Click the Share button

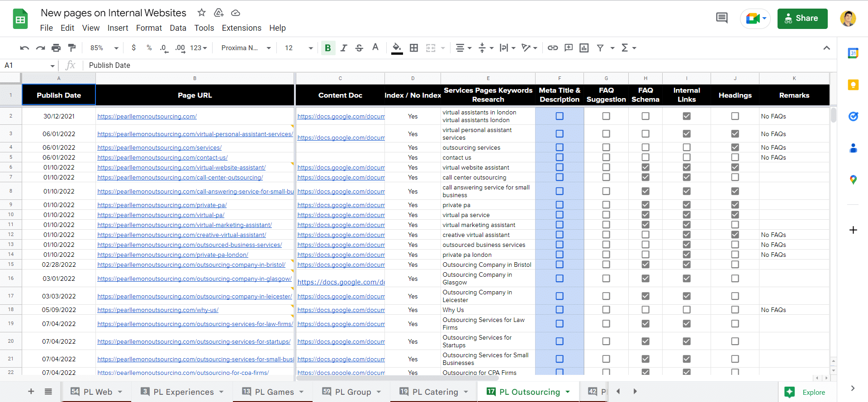(x=802, y=19)
